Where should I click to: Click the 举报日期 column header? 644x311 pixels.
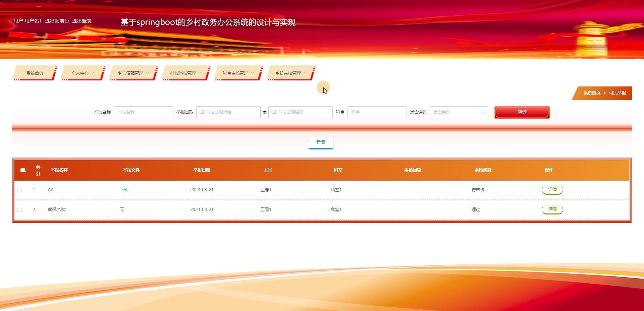(202, 170)
